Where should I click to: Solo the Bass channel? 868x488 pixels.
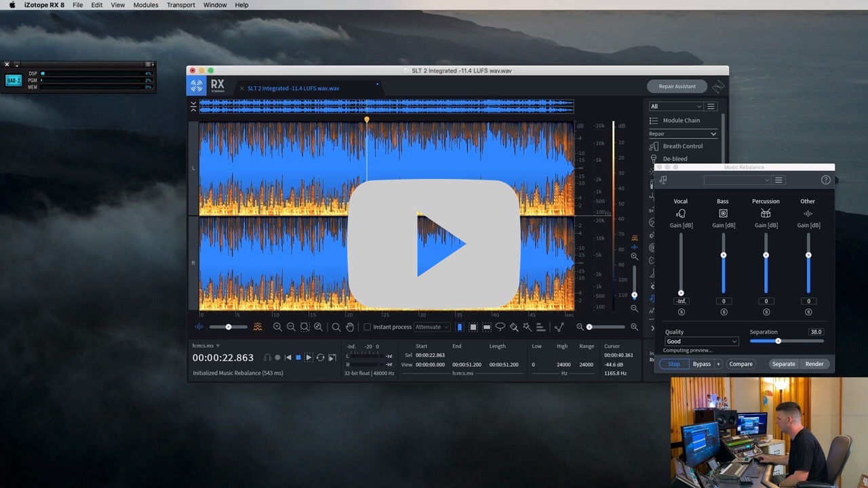tap(724, 312)
